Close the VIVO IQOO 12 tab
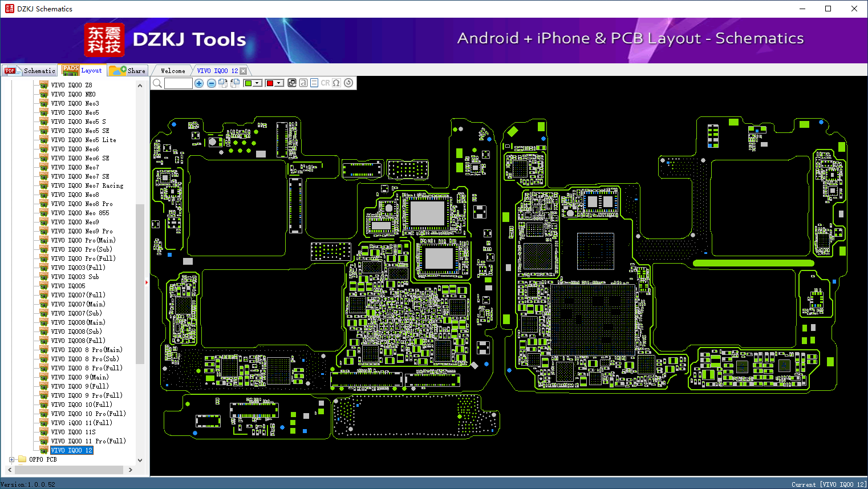868x489 pixels. 244,71
